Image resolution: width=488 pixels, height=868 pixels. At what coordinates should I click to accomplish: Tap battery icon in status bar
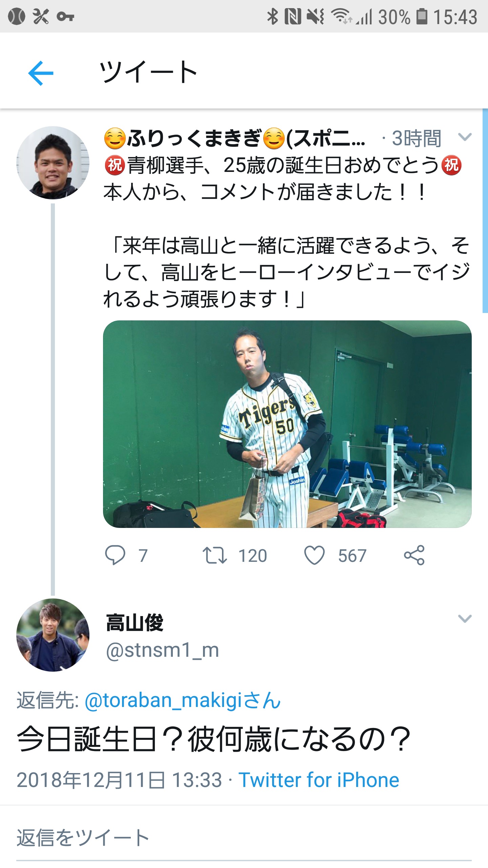click(422, 16)
